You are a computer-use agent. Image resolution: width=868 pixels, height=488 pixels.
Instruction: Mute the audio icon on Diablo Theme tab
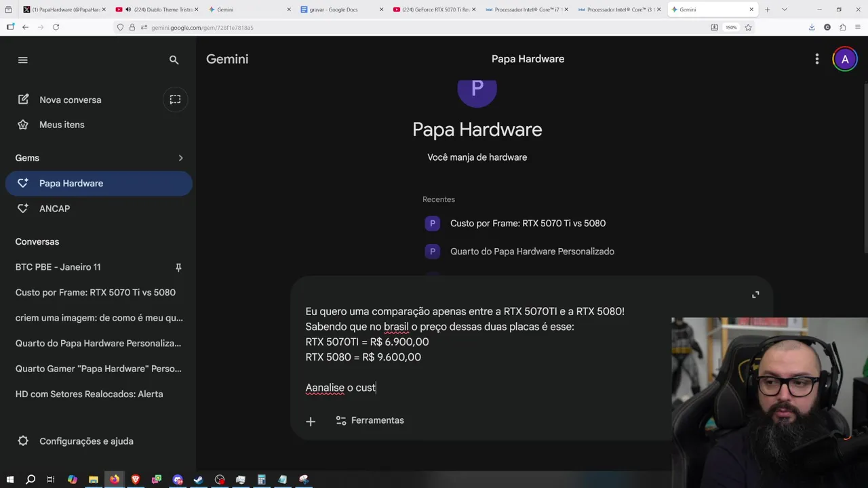pos(128,9)
